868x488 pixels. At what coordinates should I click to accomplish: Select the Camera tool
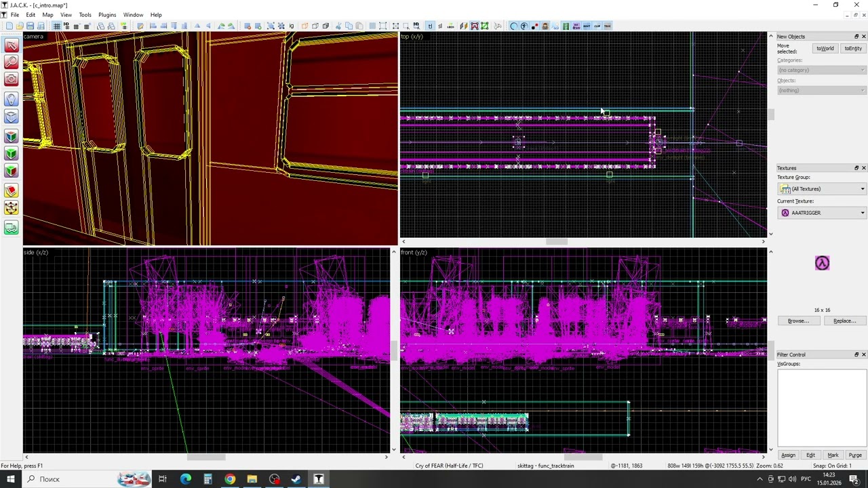11,79
